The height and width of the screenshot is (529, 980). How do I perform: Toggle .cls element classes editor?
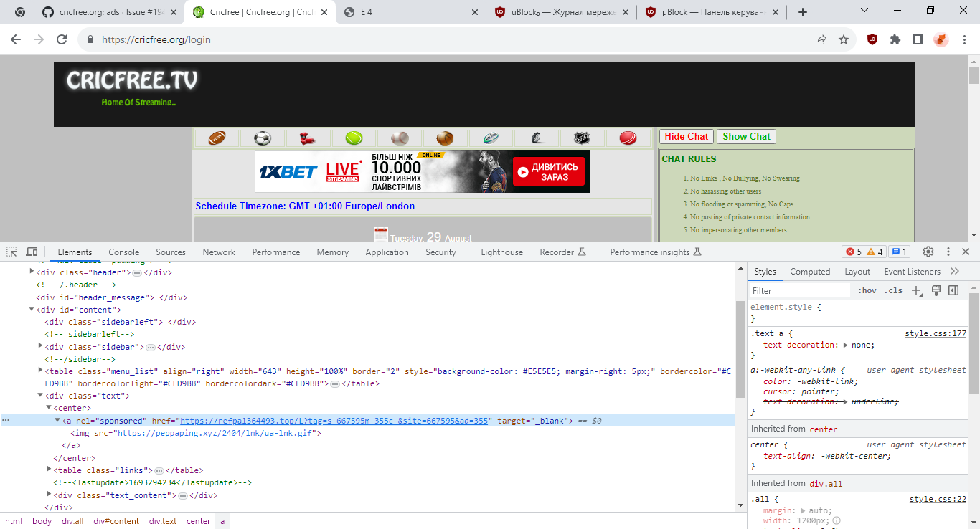point(893,290)
